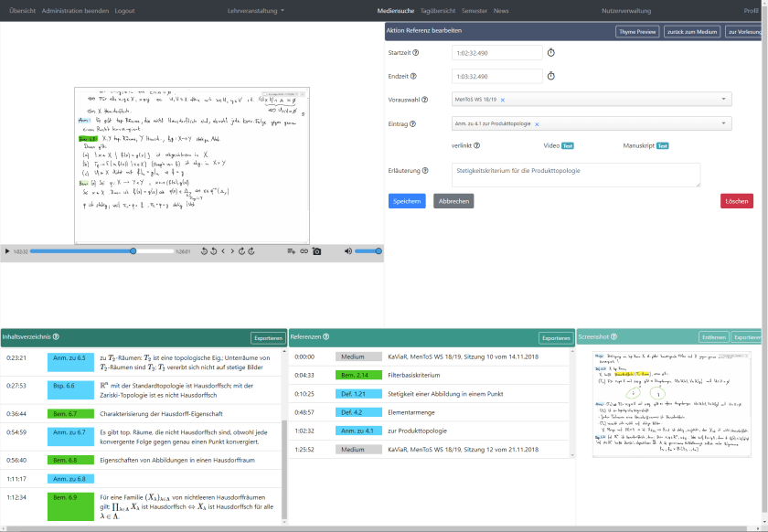Screen dimensions: 768x532
Task: Go to Semester in the navigation bar
Action: 474,11
